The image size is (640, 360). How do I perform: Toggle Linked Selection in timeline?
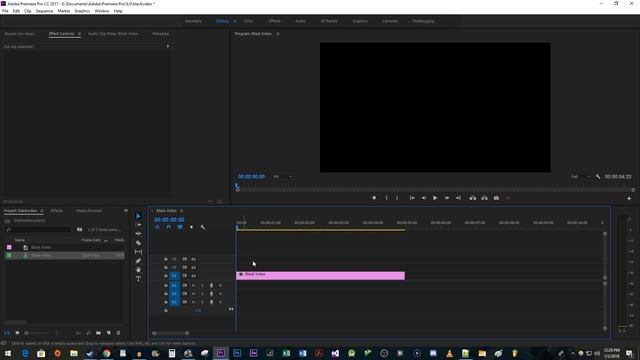[180, 227]
